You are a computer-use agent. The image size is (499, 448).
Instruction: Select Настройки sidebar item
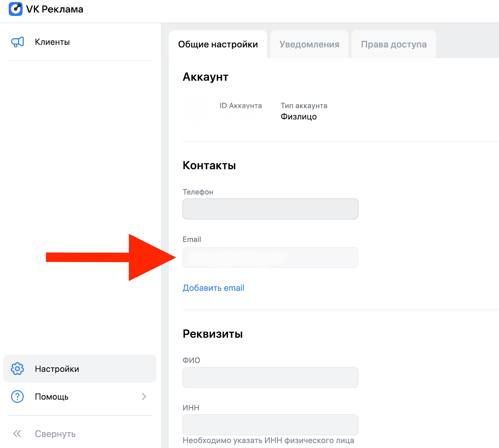click(x=80, y=369)
